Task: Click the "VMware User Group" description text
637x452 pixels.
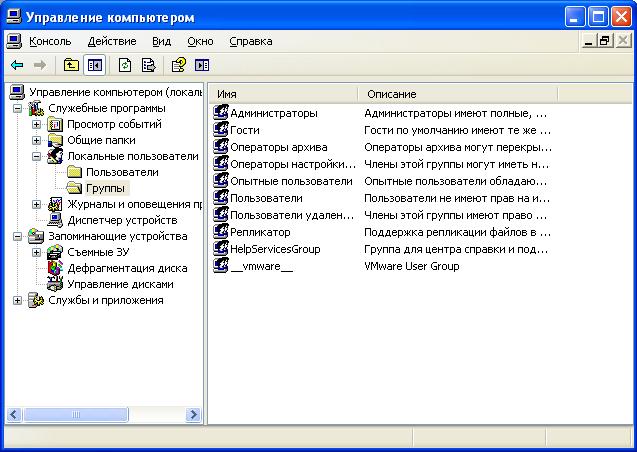Action: click(412, 266)
